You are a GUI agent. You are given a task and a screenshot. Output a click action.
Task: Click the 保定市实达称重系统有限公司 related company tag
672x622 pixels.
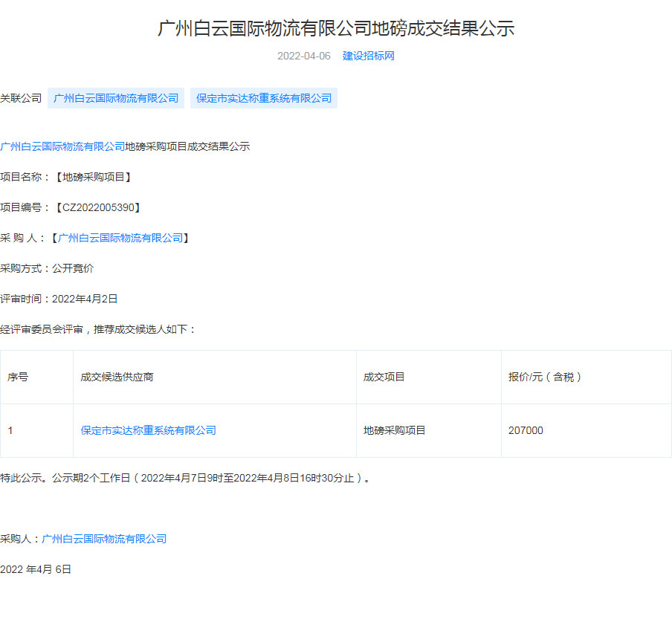tap(263, 98)
